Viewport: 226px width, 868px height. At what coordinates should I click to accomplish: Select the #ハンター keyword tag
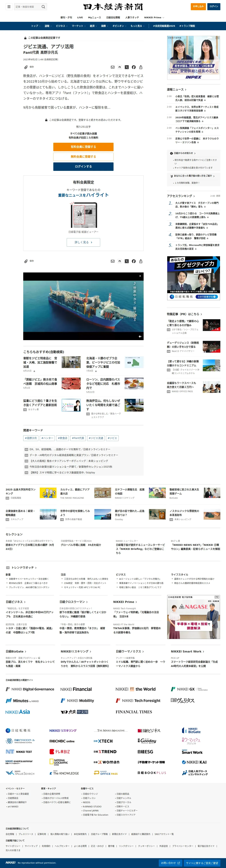[x=47, y=438]
